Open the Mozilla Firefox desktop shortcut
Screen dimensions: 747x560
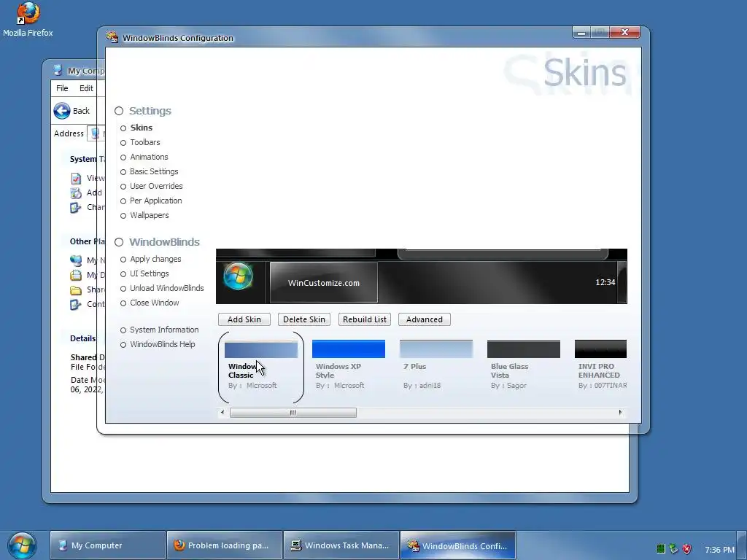click(28, 19)
